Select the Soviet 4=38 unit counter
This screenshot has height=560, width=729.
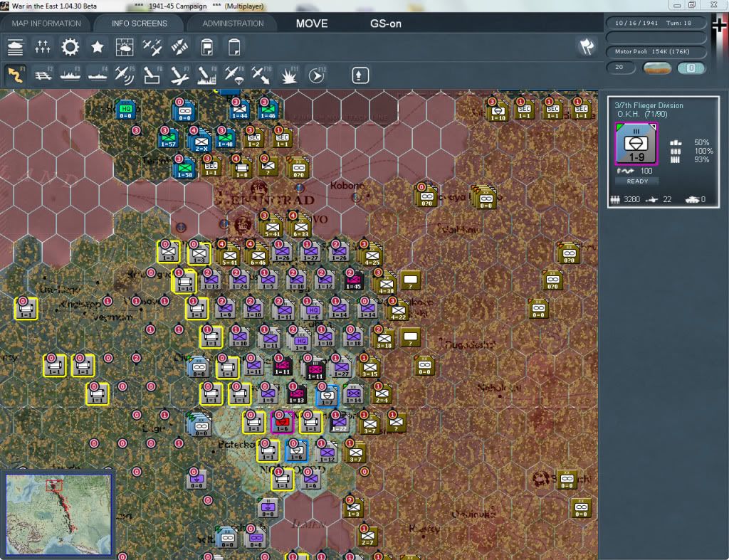pos(386,285)
